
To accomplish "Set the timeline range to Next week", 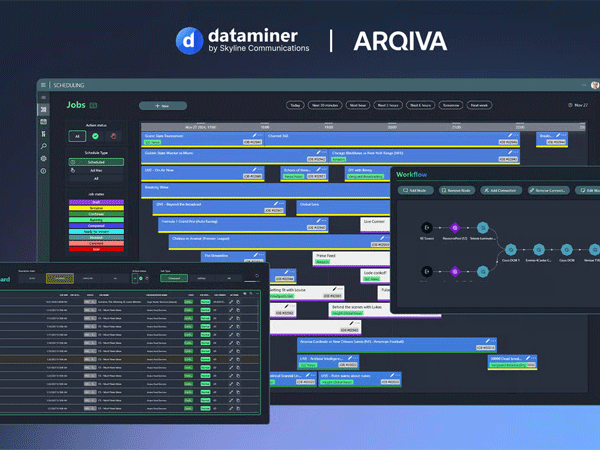I will (479, 105).
